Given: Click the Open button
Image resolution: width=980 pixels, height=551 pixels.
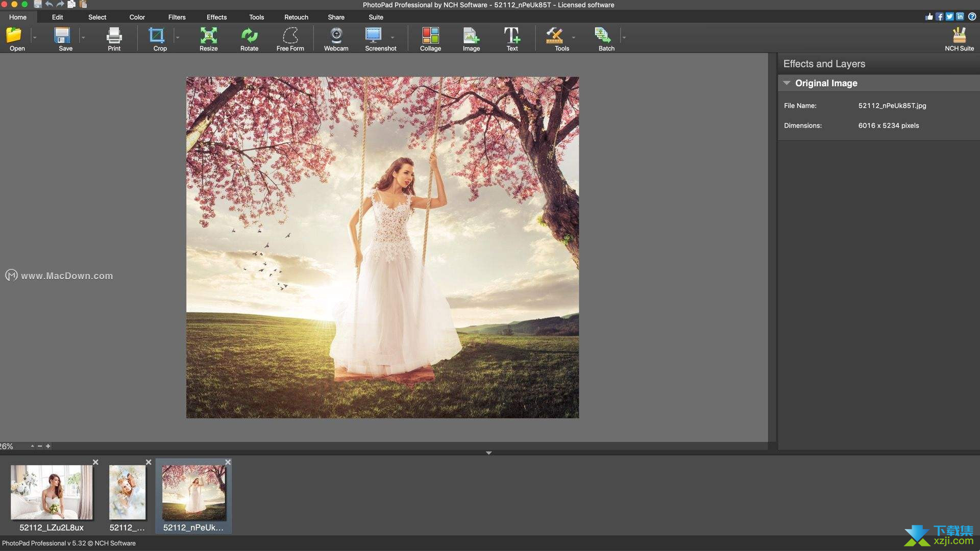Looking at the screenshot, I should (16, 38).
